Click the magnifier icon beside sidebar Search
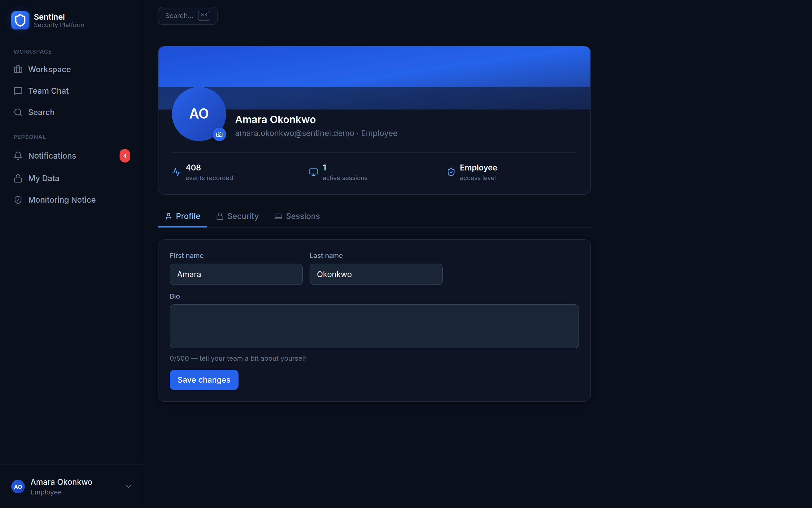This screenshot has width=812, height=508. pyautogui.click(x=18, y=112)
